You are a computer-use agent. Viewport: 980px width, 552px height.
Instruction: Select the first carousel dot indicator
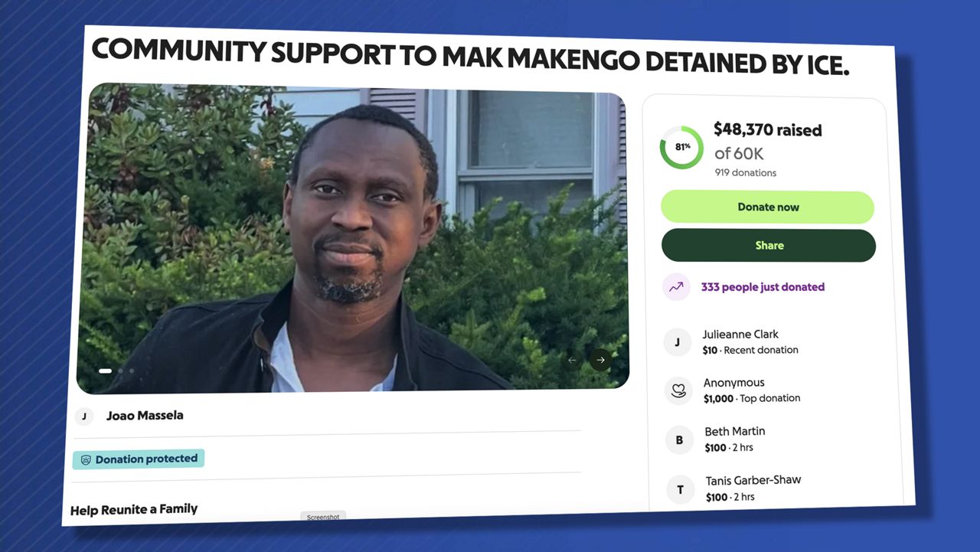pyautogui.click(x=105, y=371)
